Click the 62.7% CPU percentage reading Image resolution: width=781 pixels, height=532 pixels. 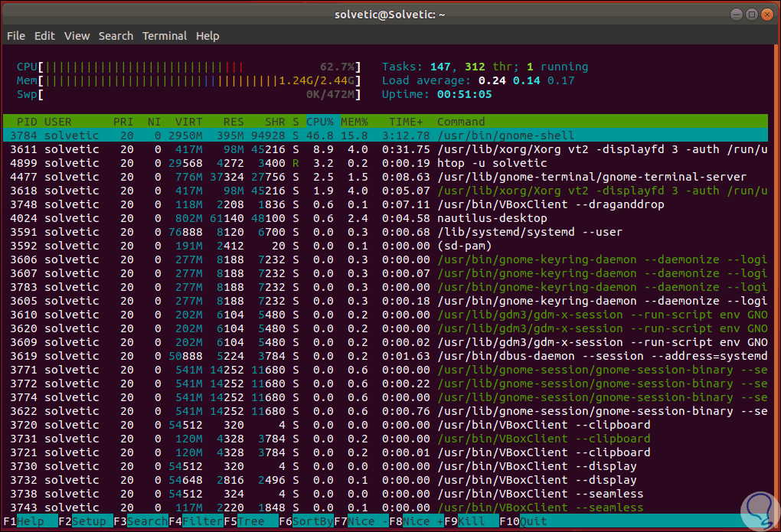(x=337, y=67)
